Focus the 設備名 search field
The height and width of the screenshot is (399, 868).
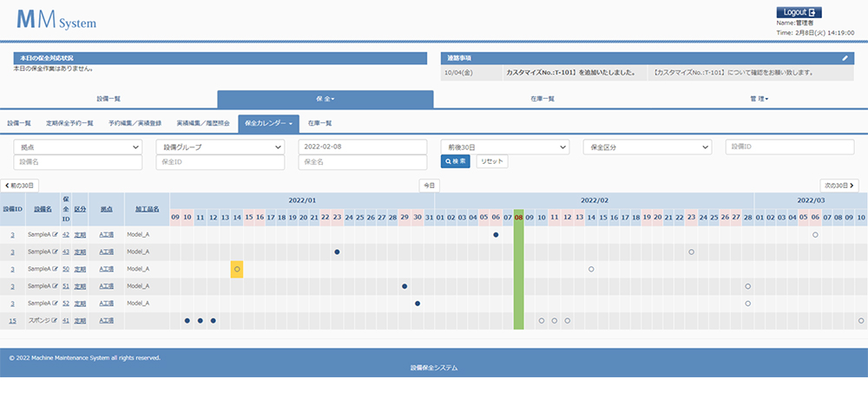pos(78,162)
